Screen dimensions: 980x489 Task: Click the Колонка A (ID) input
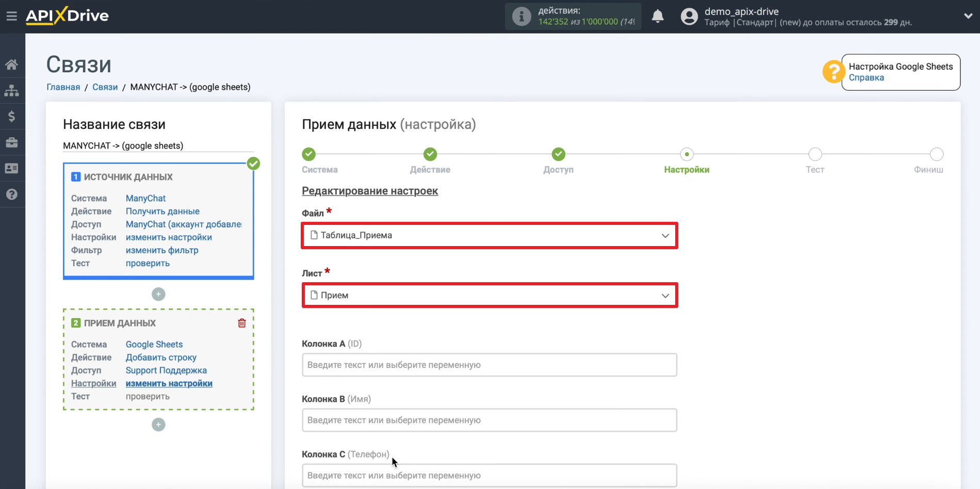pyautogui.click(x=489, y=365)
